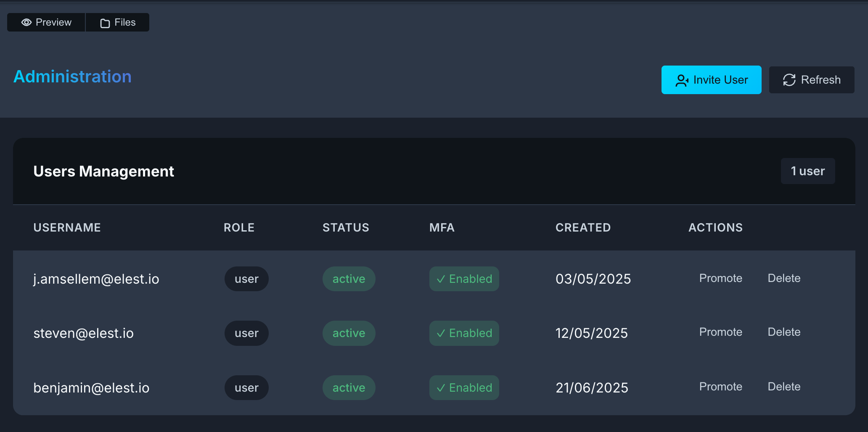The height and width of the screenshot is (432, 868).
Task: Open the user role badge for benjamin@elest.io
Action: (x=246, y=387)
